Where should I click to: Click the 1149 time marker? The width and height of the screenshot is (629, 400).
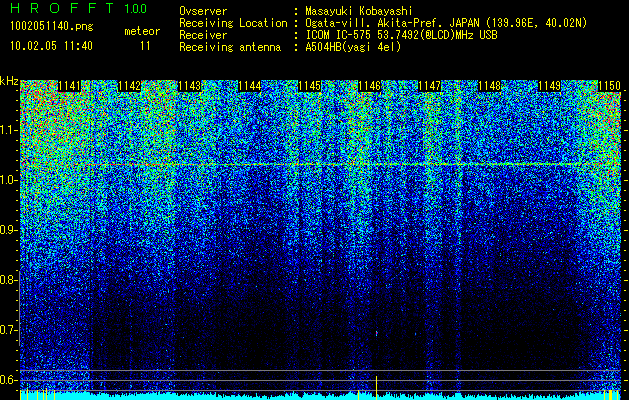coord(550,86)
